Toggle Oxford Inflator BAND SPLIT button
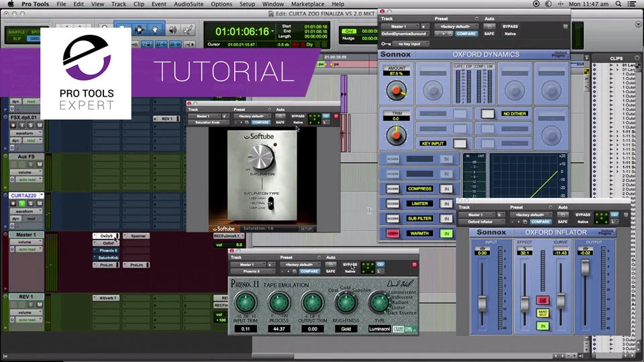This screenshot has height=362, width=644. point(543,313)
